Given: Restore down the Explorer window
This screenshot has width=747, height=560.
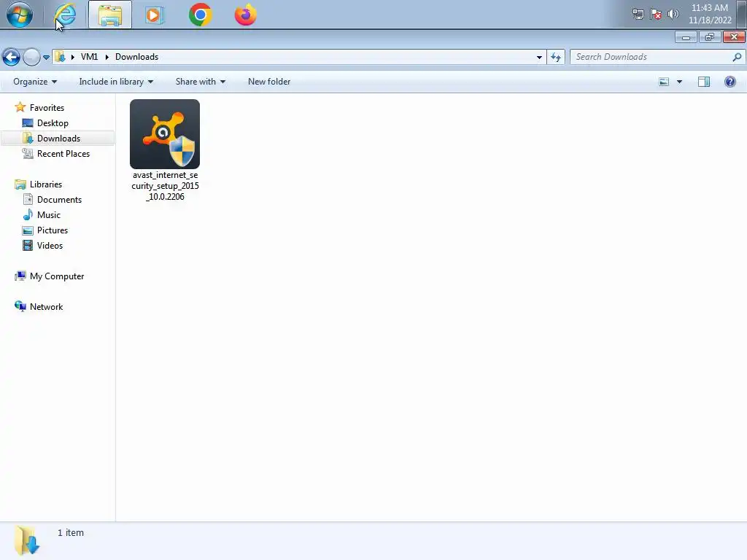Looking at the screenshot, I should point(710,37).
